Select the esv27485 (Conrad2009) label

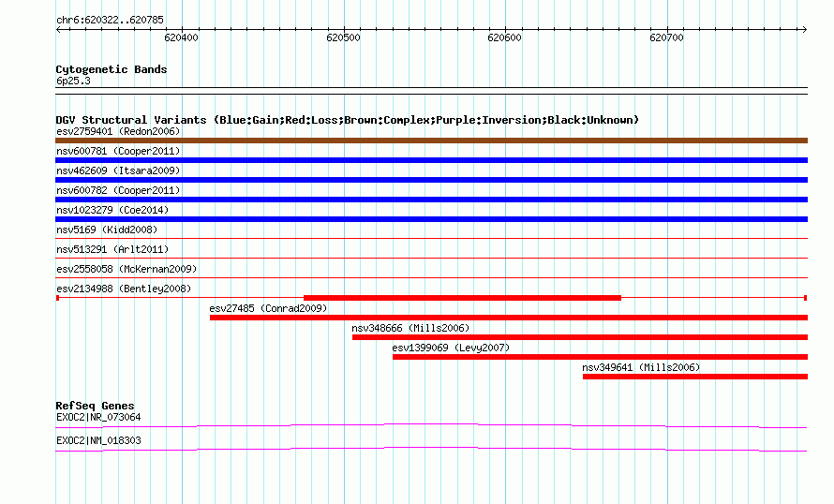[268, 308]
